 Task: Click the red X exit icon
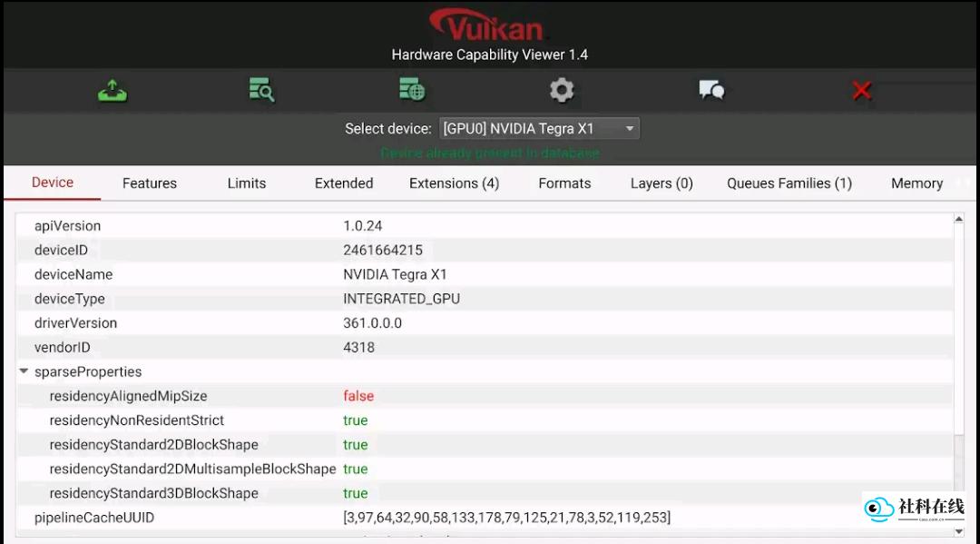862,91
